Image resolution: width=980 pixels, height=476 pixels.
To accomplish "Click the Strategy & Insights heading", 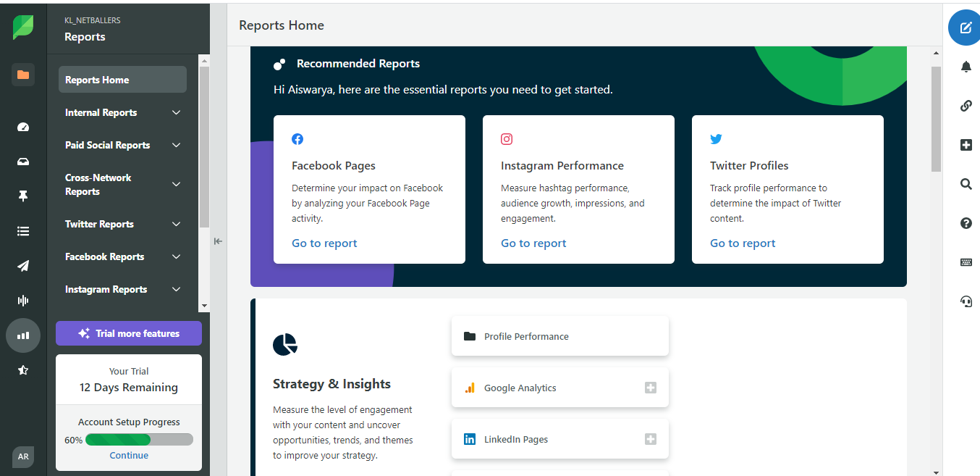I will click(331, 384).
